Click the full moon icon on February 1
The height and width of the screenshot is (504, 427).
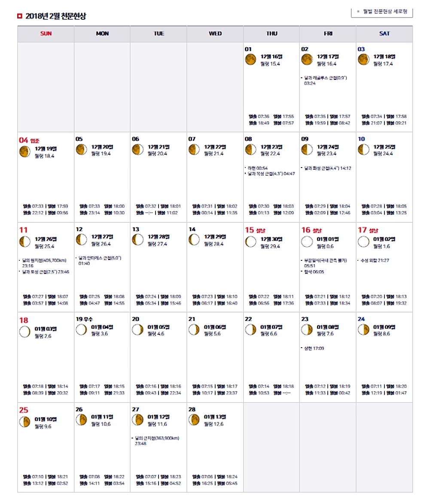coord(250,59)
